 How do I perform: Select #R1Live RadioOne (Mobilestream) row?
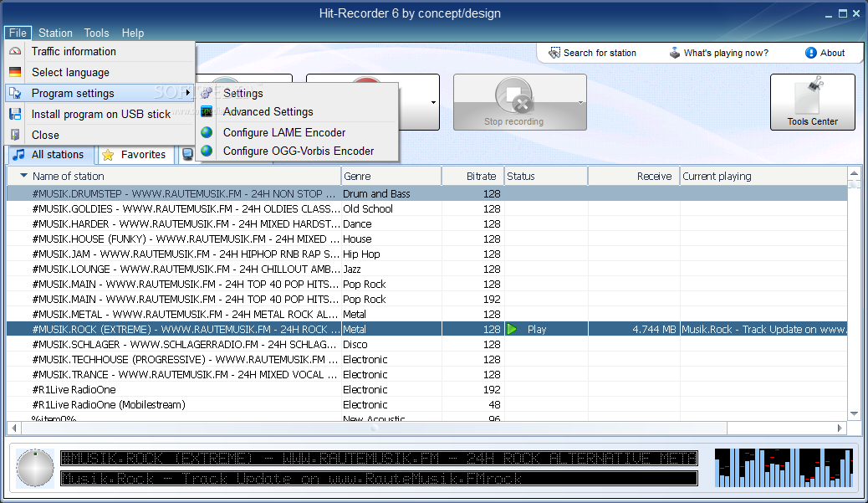point(426,404)
